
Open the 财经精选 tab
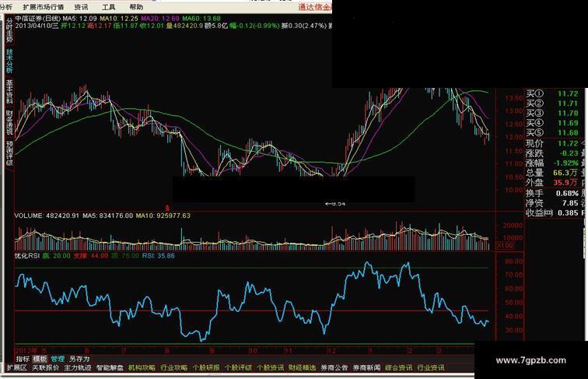click(x=303, y=368)
